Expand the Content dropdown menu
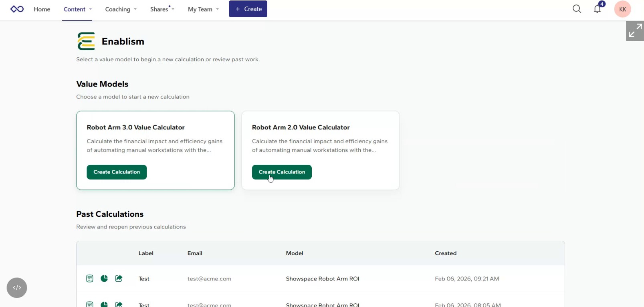The image size is (644, 307). [x=78, y=9]
